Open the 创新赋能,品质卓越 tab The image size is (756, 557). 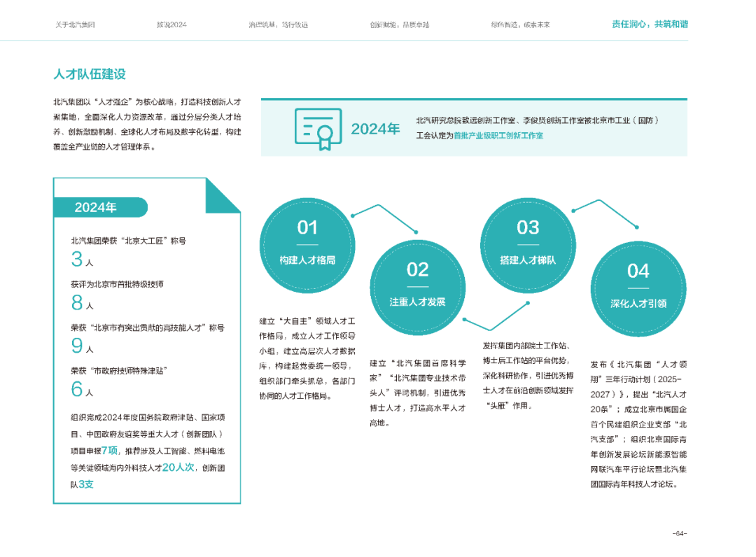coord(399,24)
